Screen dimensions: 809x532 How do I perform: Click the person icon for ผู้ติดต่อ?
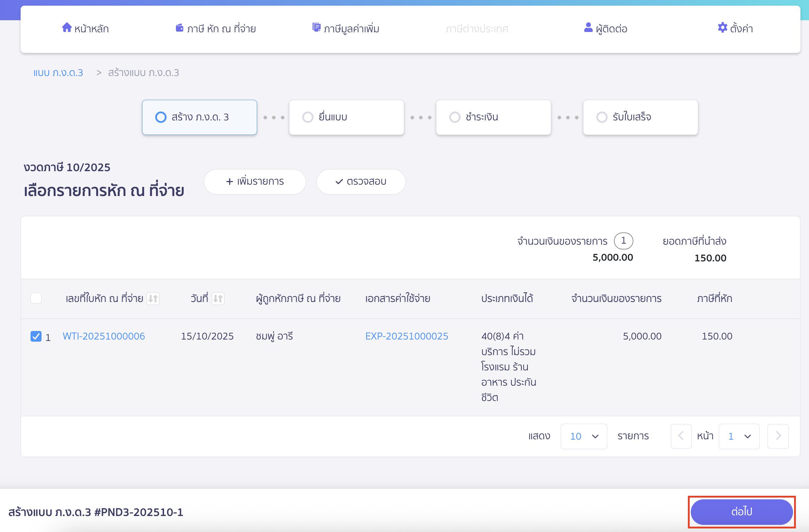[x=588, y=27]
